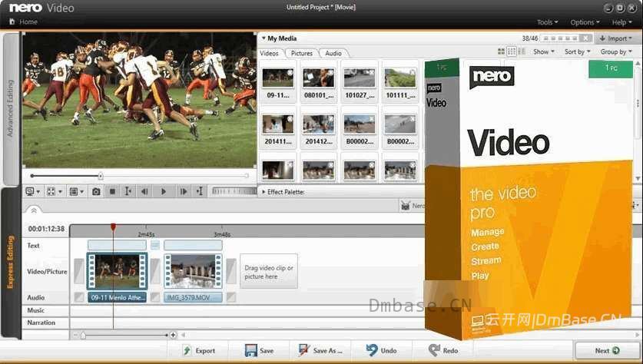
Task: Switch to Advanced Editing side tab
Action: click(x=11, y=108)
